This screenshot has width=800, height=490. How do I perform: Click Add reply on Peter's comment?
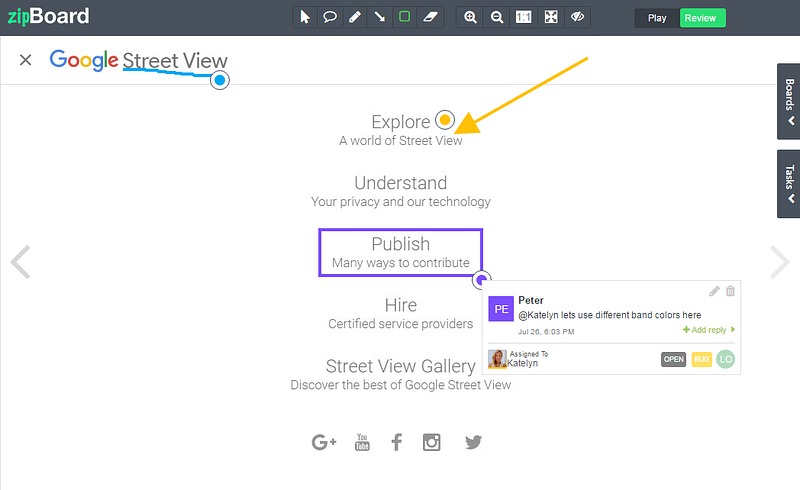(709, 330)
